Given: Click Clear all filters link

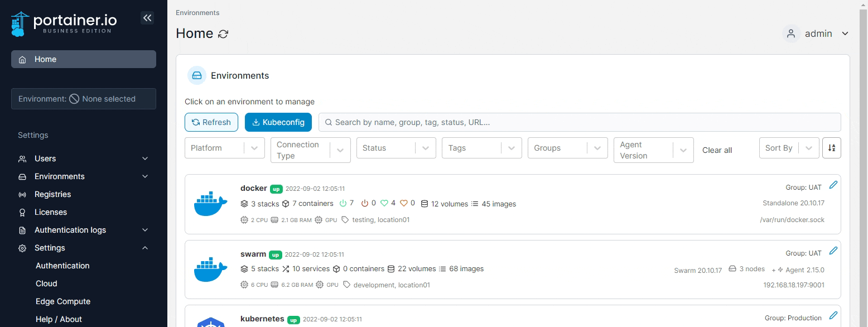Looking at the screenshot, I should [717, 150].
